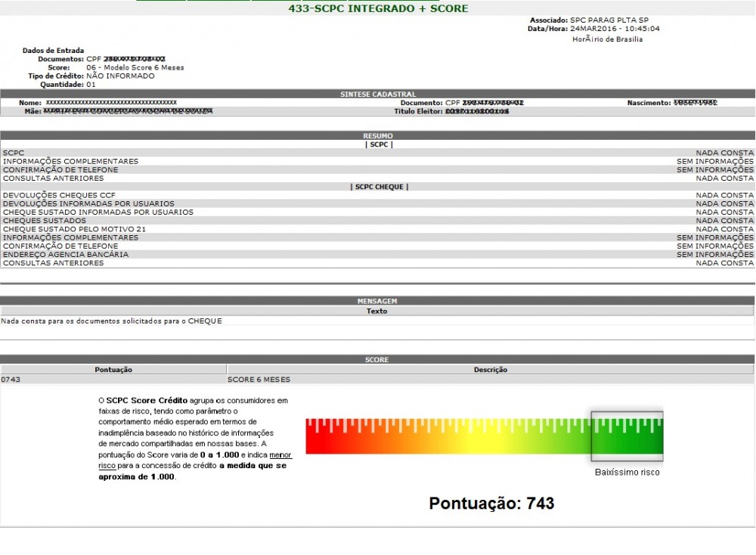
Task: Click the 'Texto' column header
Action: click(x=377, y=311)
